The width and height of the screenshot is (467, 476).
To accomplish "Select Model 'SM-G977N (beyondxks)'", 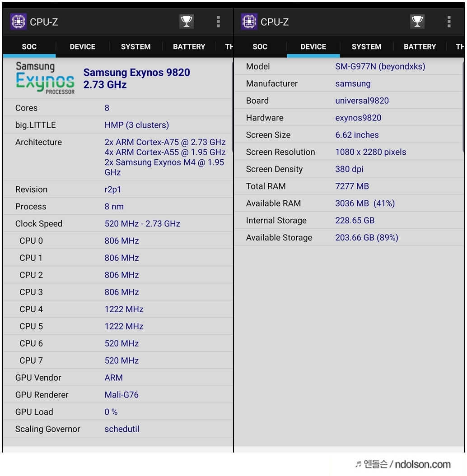I will click(380, 66).
